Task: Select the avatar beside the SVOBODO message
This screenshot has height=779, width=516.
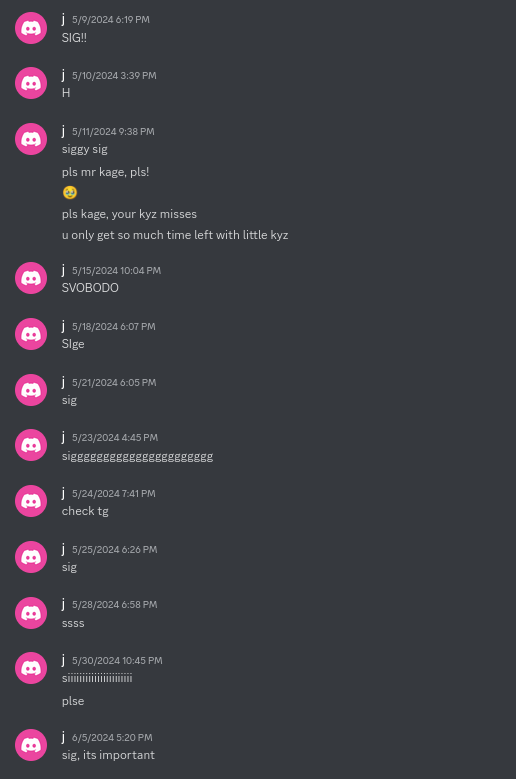Action: point(31,278)
